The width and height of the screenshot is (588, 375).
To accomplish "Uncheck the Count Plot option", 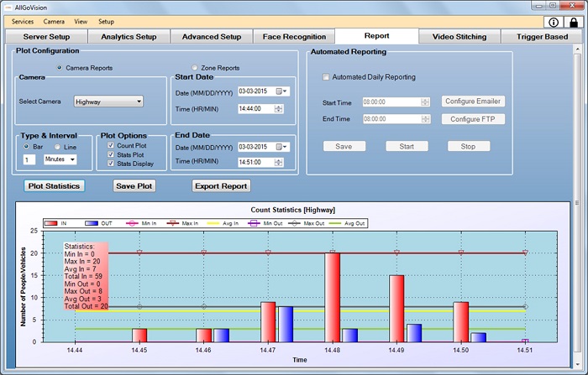I will (111, 146).
